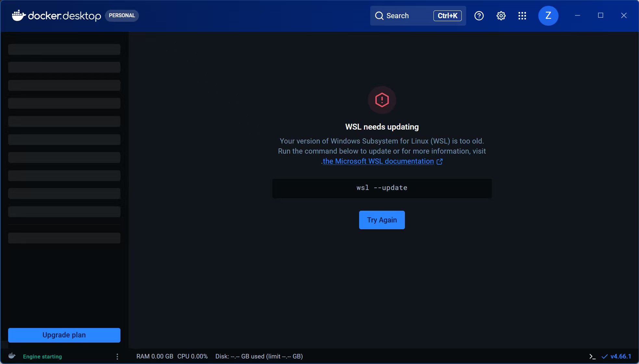
Task: Click the Engine starting status text
Action: [x=43, y=357]
